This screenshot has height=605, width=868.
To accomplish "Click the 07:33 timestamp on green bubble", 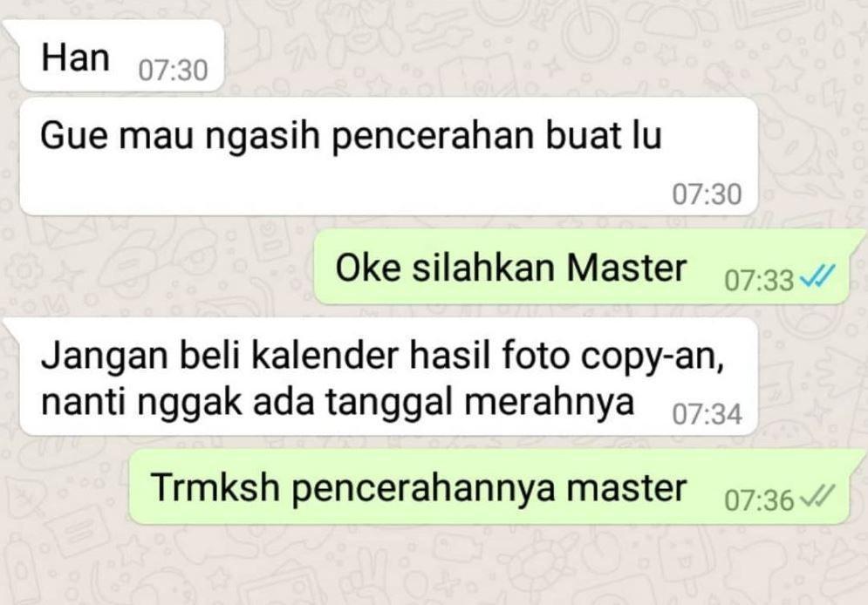I will (x=759, y=281).
